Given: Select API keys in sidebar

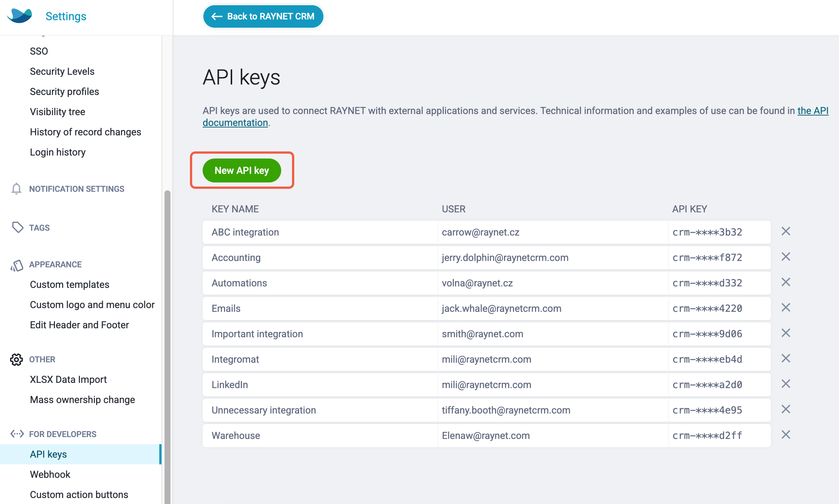Looking at the screenshot, I should click(x=81, y=454).
